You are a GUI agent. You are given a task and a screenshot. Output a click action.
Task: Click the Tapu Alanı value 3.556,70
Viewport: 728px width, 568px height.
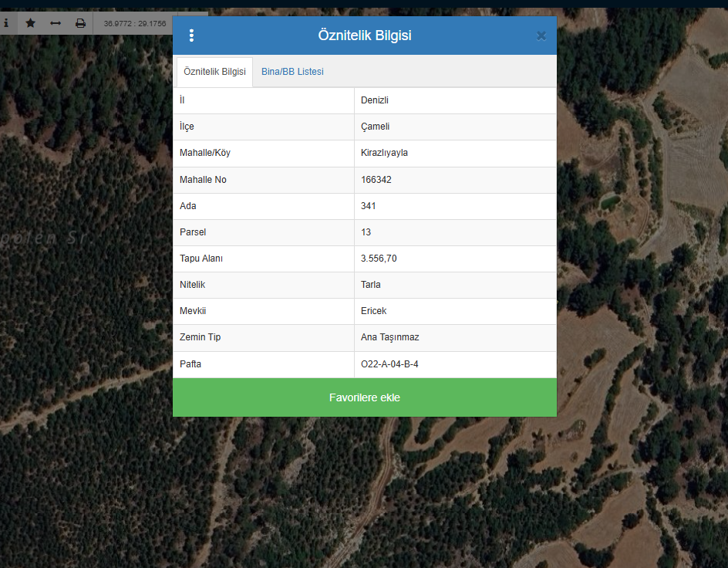tap(379, 259)
